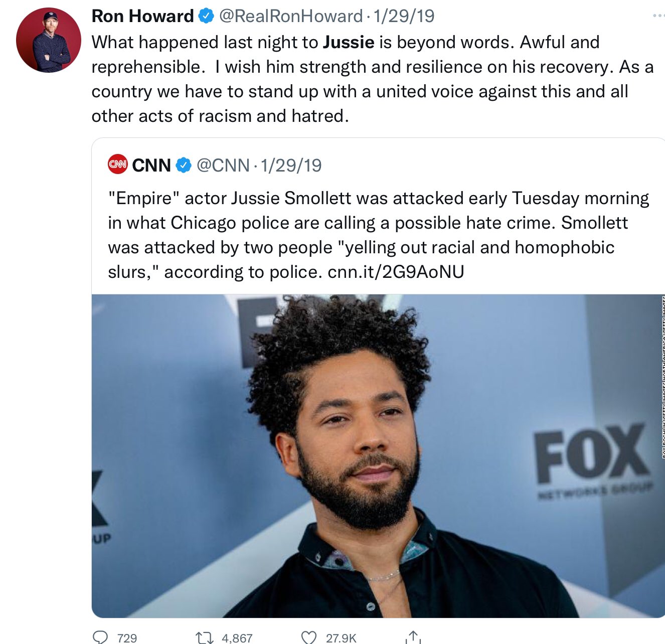Click CNN's blue verified checkmark
Viewport: 665px width, 644px height.
point(184,165)
